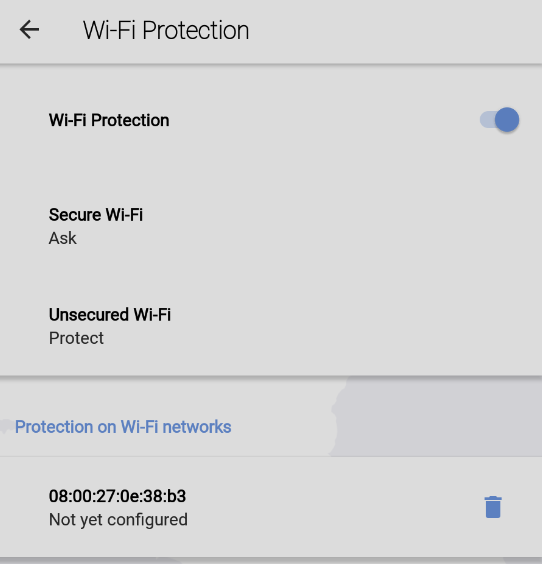Image resolution: width=542 pixels, height=564 pixels.
Task: Click the bold 'Wi-Fi Protection' setting label
Action: click(109, 120)
